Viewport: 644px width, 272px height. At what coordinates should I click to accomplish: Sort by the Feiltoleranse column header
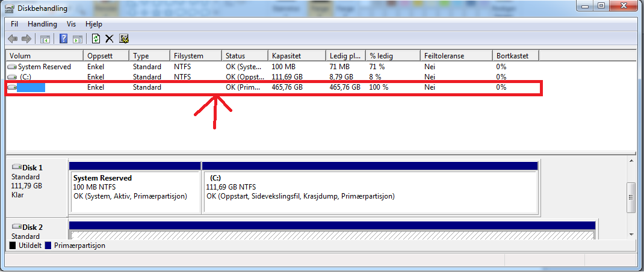457,56
